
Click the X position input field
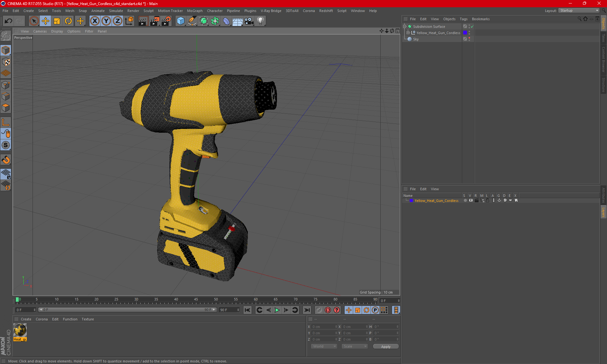324,327
